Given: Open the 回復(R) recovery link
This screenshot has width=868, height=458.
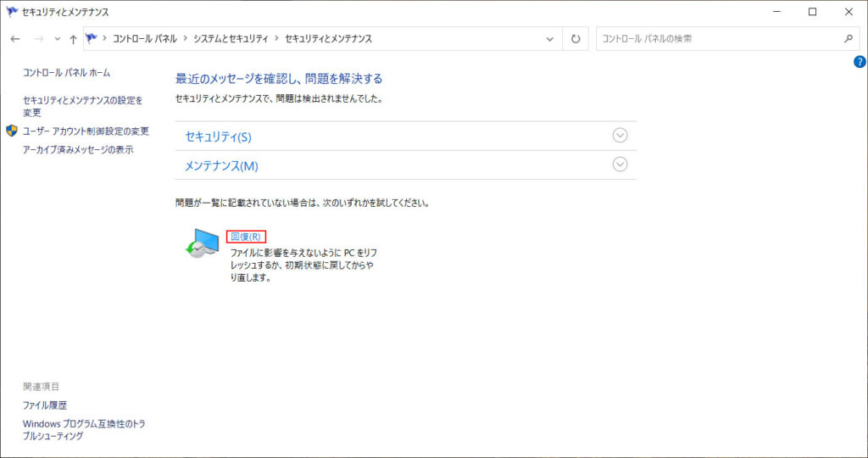Looking at the screenshot, I should click(x=246, y=237).
